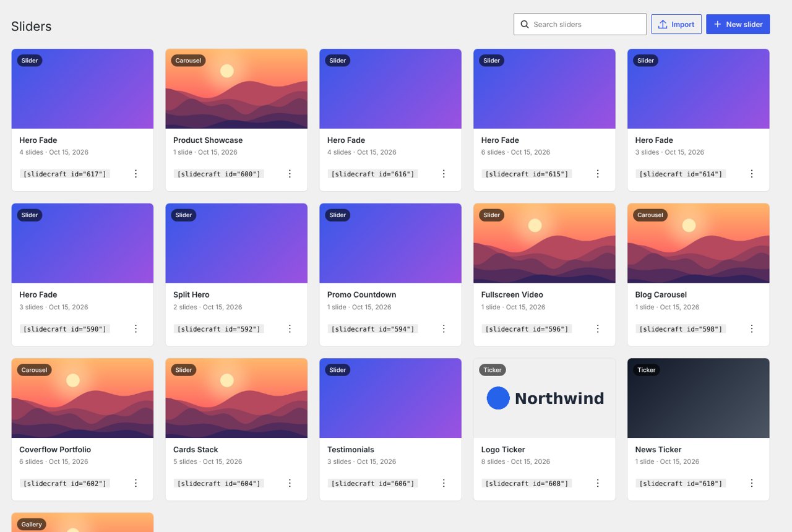Copy shortcode [slidecraft id="594"]

coord(372,328)
